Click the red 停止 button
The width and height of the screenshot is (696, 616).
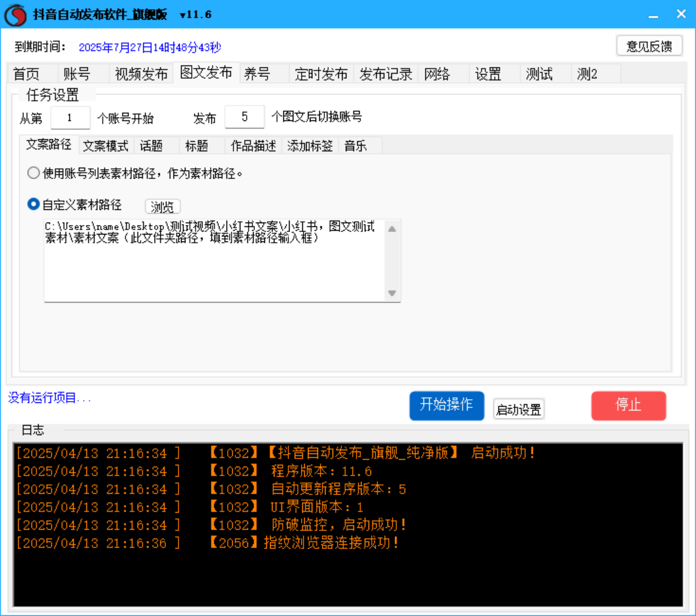click(628, 405)
